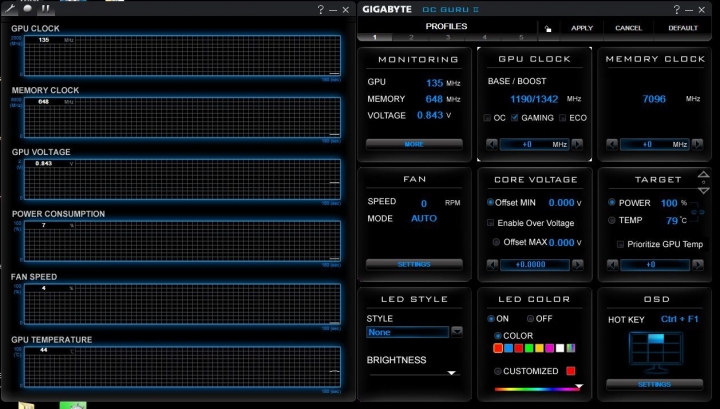This screenshot has height=409, width=720.
Task: Minimize the OC Guru II window
Action: (x=689, y=10)
